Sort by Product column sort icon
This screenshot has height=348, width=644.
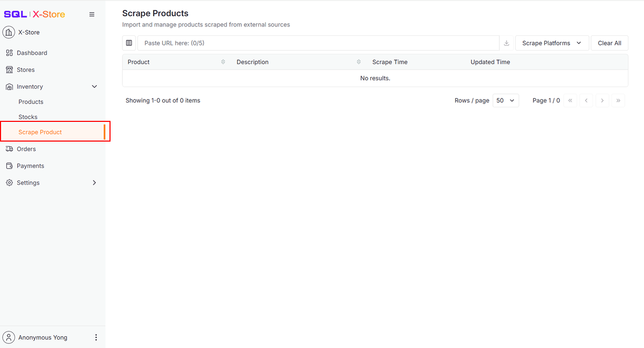click(x=223, y=62)
